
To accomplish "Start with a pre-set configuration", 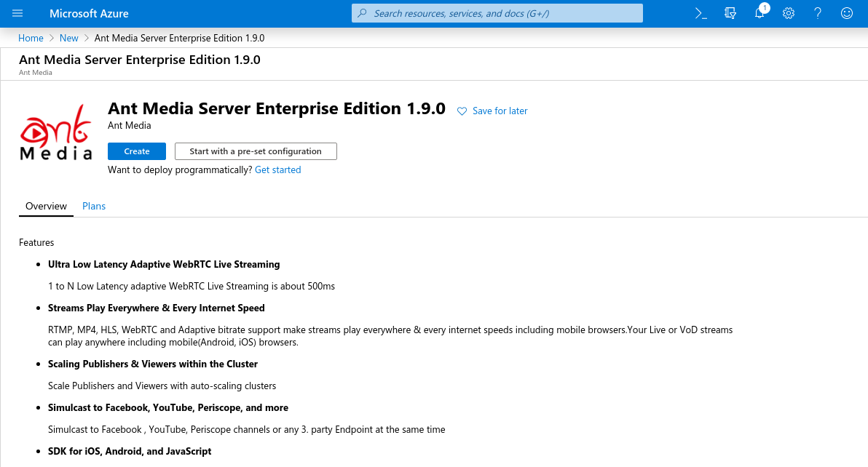I will click(256, 151).
